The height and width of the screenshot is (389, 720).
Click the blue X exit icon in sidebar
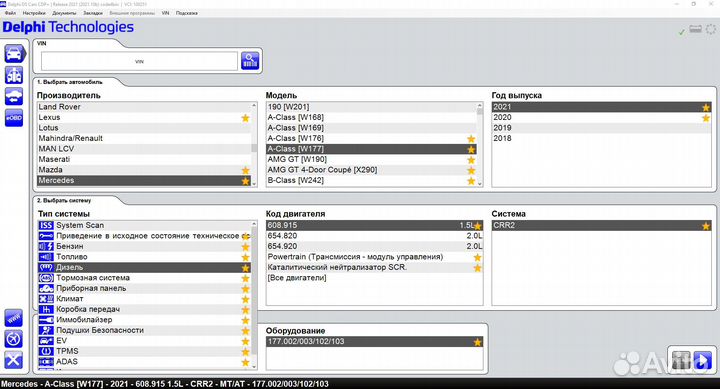point(13,360)
